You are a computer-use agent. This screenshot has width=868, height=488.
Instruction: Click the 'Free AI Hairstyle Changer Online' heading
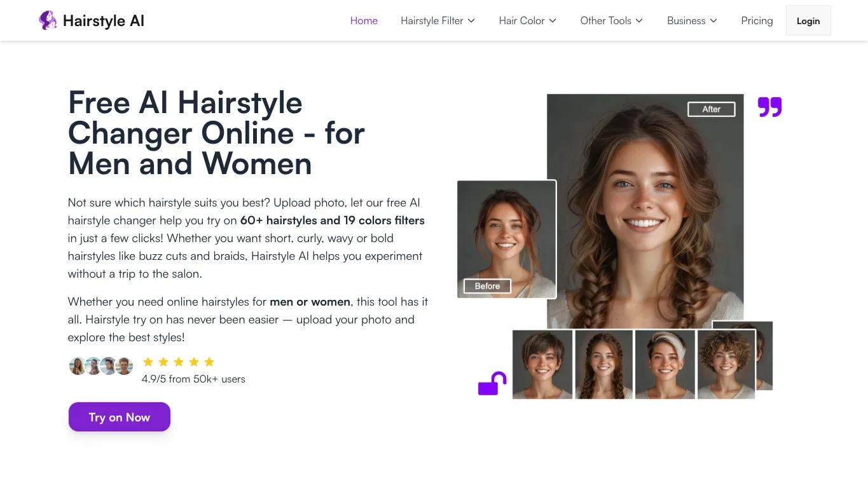pos(217,133)
